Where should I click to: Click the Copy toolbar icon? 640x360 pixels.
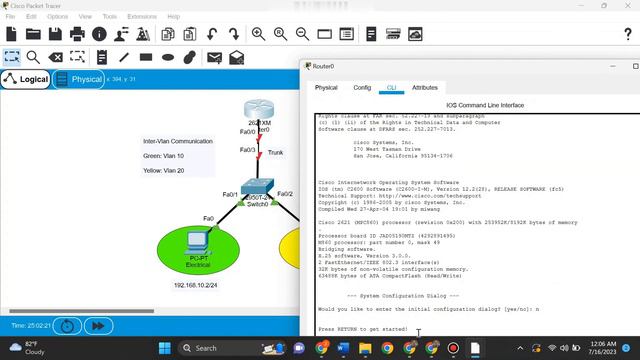[x=168, y=34]
